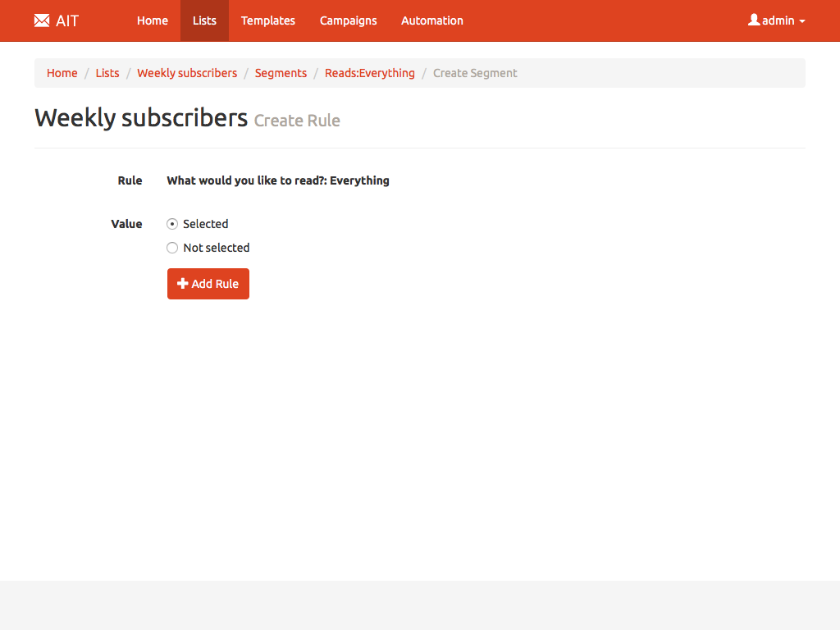Click the 'Selected' option label text
Screen dimensions: 840x630
click(205, 224)
